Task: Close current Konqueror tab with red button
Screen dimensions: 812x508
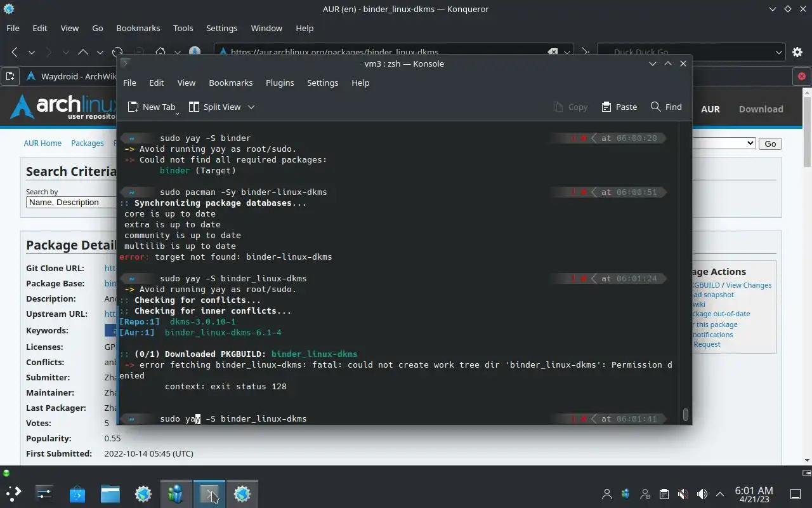Action: click(x=802, y=76)
